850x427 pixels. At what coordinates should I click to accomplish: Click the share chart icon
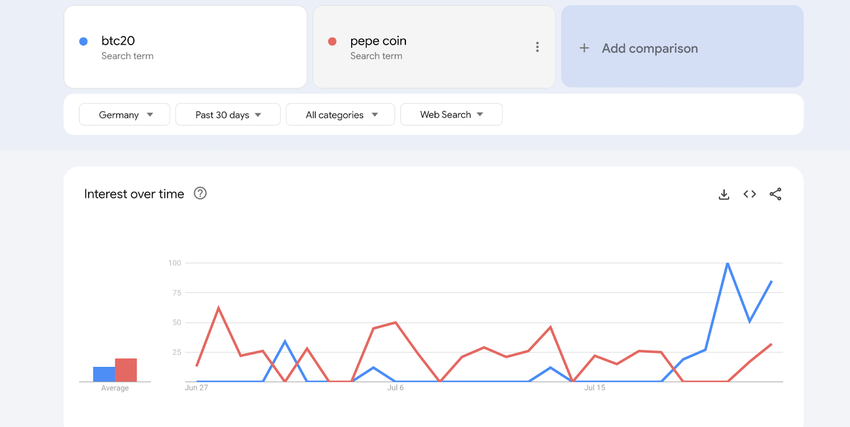(x=776, y=194)
